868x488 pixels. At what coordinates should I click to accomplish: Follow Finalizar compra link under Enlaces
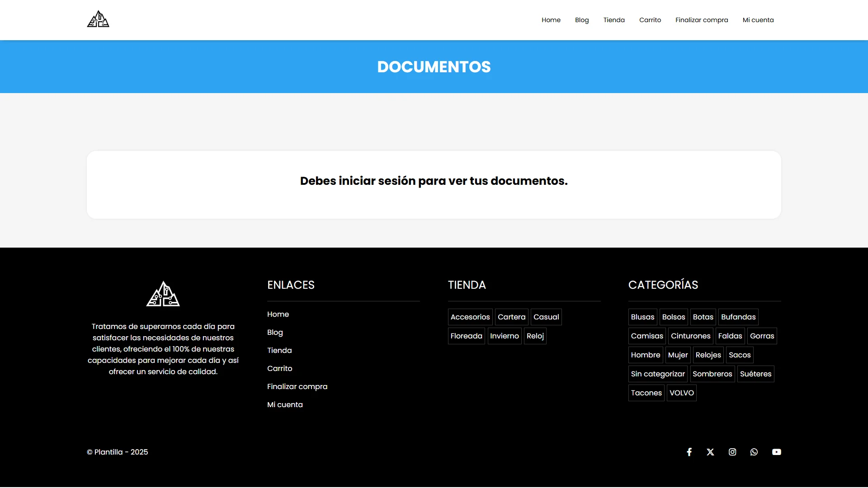coord(297,386)
